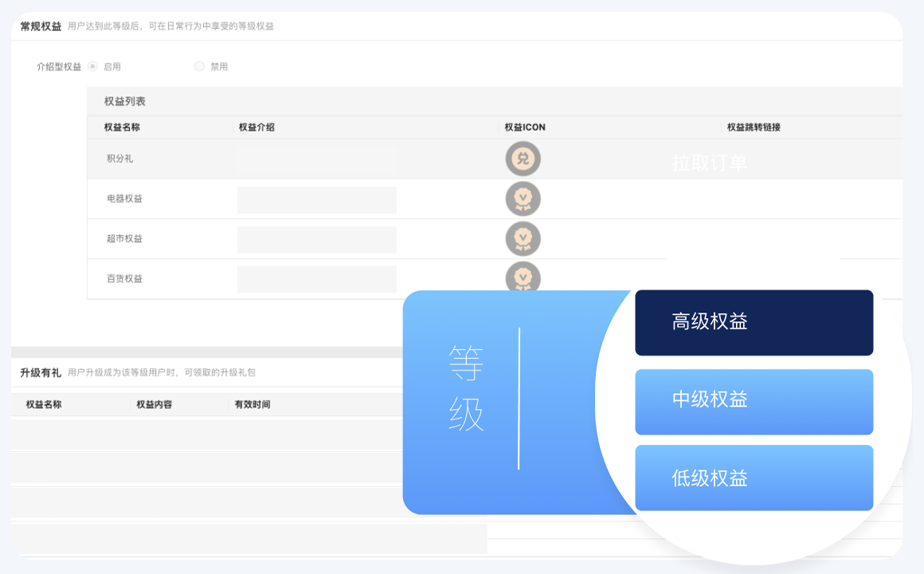Click the 积分礼 redeem icon

tap(523, 159)
